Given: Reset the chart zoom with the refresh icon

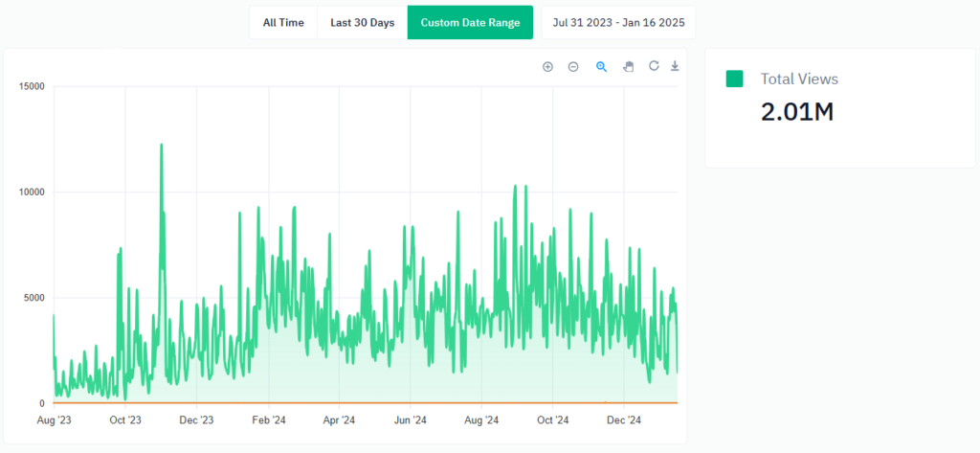Looking at the screenshot, I should click(654, 66).
